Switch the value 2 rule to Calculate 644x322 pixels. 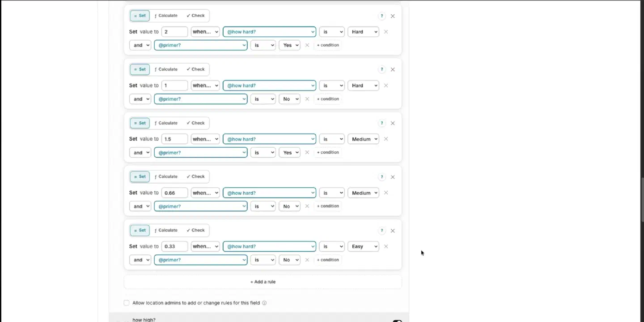[166, 16]
